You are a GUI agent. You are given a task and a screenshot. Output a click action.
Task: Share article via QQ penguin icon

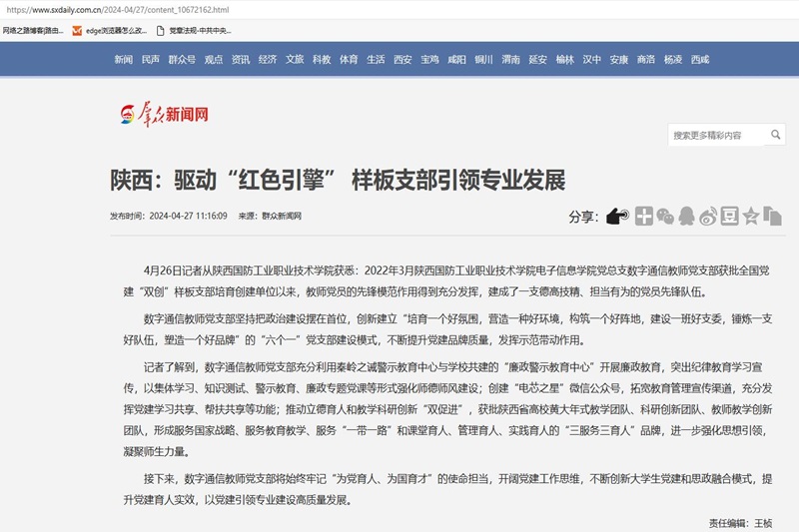click(x=686, y=216)
